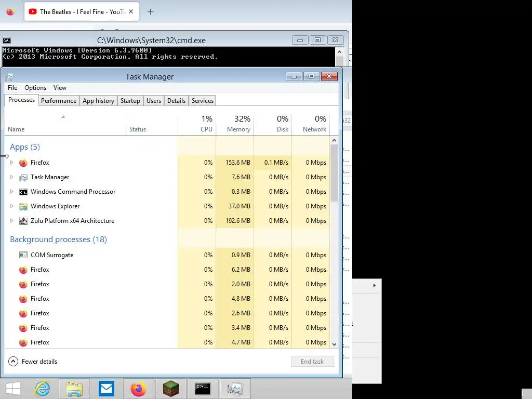Click the Firefox background process icon using 4.8 MB
The width and height of the screenshot is (532, 399).
coord(23,299)
